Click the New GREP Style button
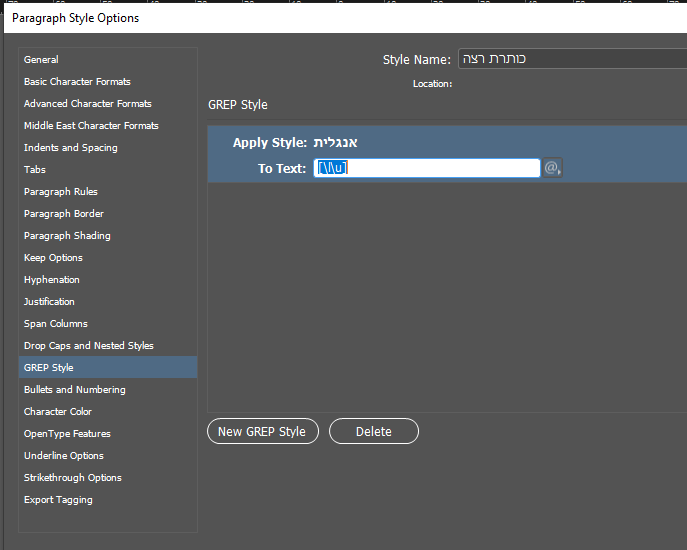This screenshot has height=550, width=687. coord(263,431)
